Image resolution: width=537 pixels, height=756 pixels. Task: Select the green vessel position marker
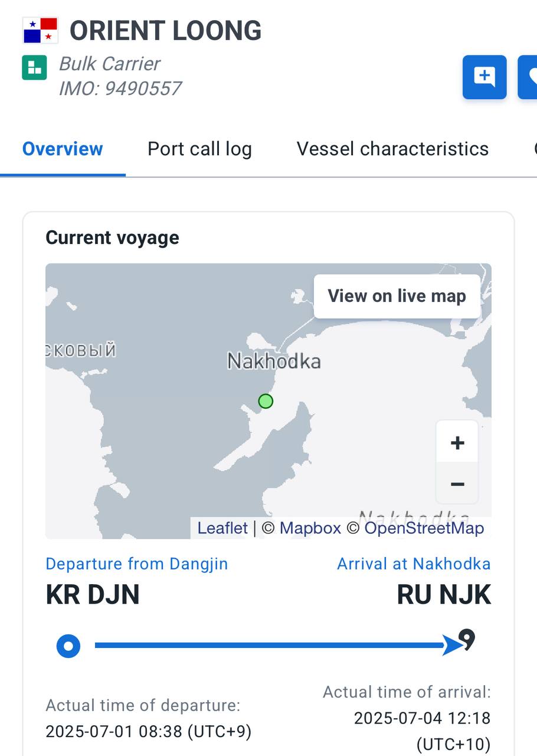(x=266, y=402)
